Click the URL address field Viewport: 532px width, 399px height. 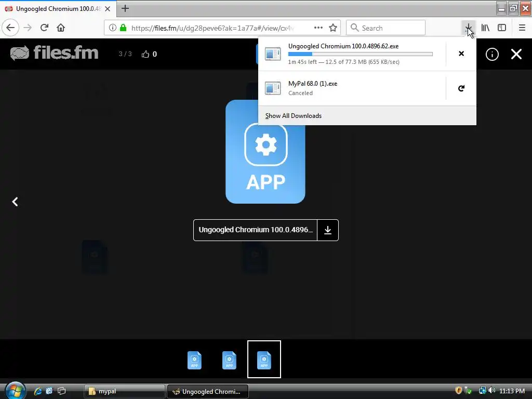[x=214, y=28]
